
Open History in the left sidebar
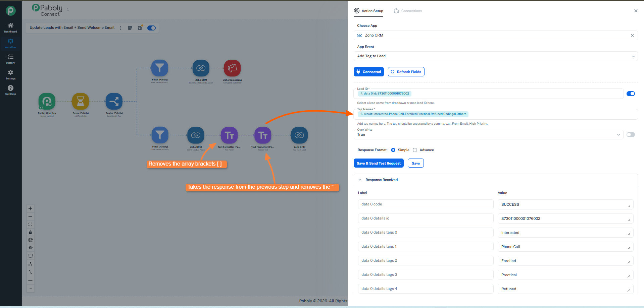pyautogui.click(x=10, y=59)
